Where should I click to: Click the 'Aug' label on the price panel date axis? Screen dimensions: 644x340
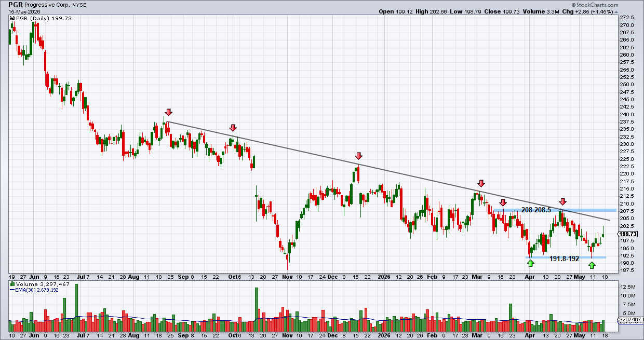point(134,277)
